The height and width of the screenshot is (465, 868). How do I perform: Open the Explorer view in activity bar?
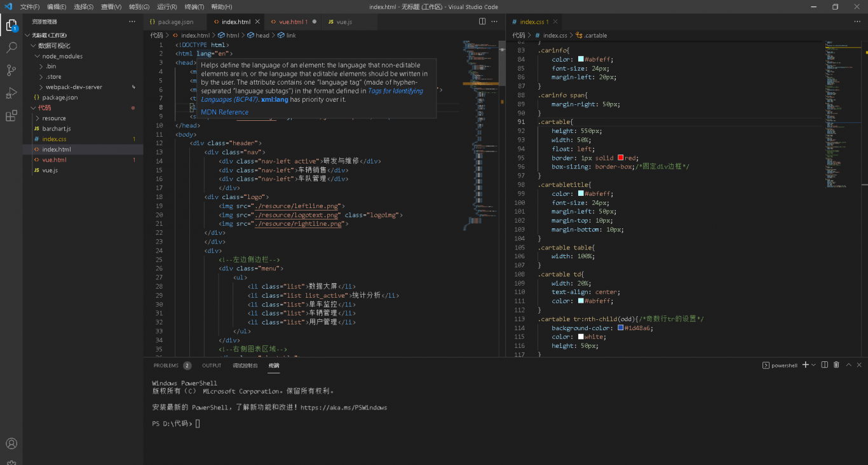11,25
